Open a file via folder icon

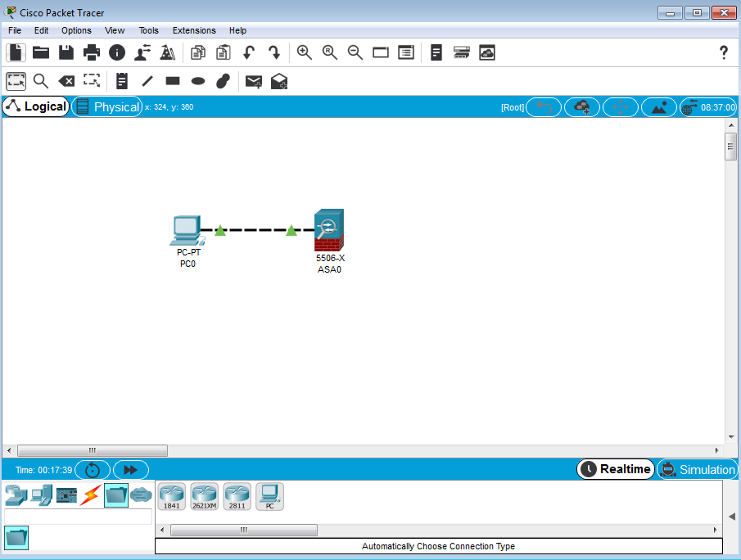point(41,52)
